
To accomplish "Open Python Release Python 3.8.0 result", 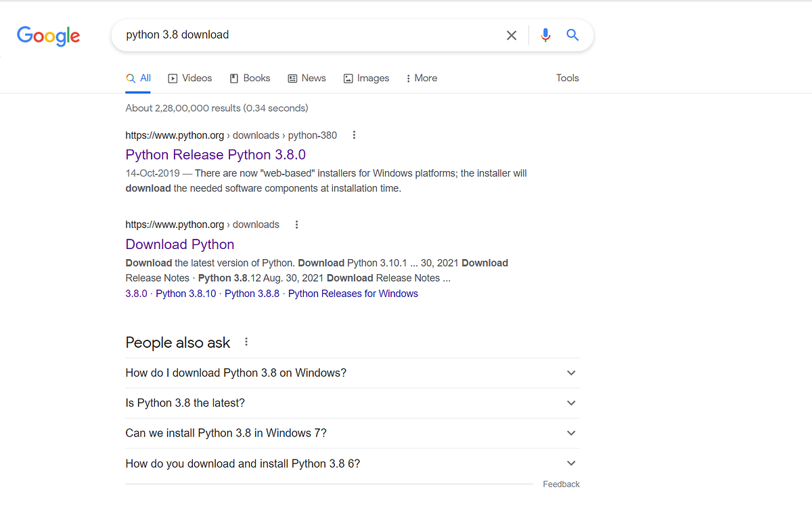I will point(216,155).
